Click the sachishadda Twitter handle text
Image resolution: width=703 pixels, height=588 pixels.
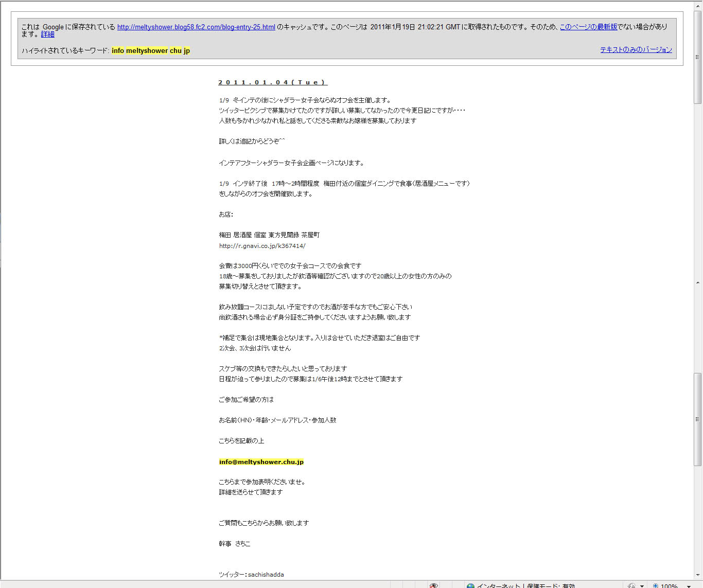266,575
